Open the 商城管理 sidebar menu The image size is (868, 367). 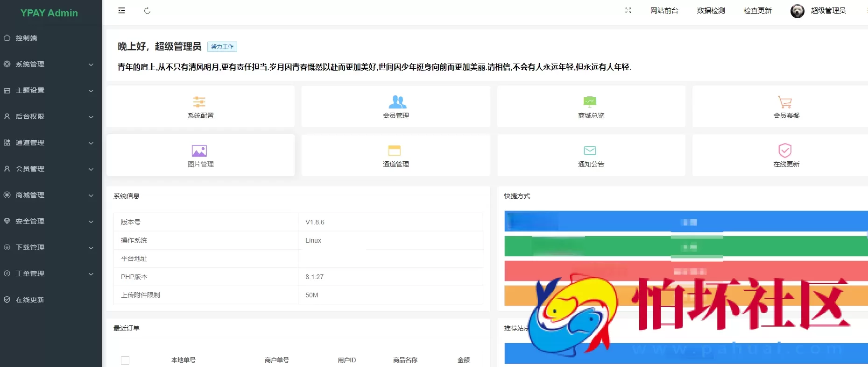coord(51,195)
